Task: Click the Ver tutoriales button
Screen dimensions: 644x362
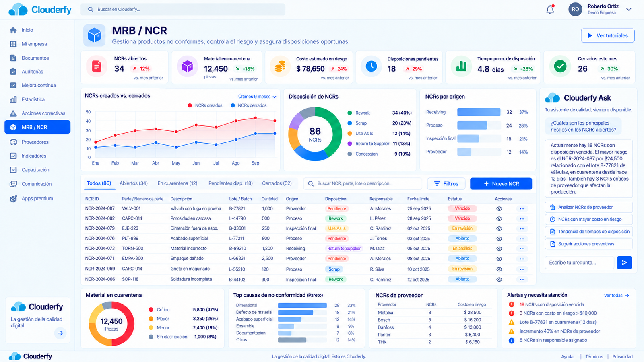Action: [x=608, y=35]
